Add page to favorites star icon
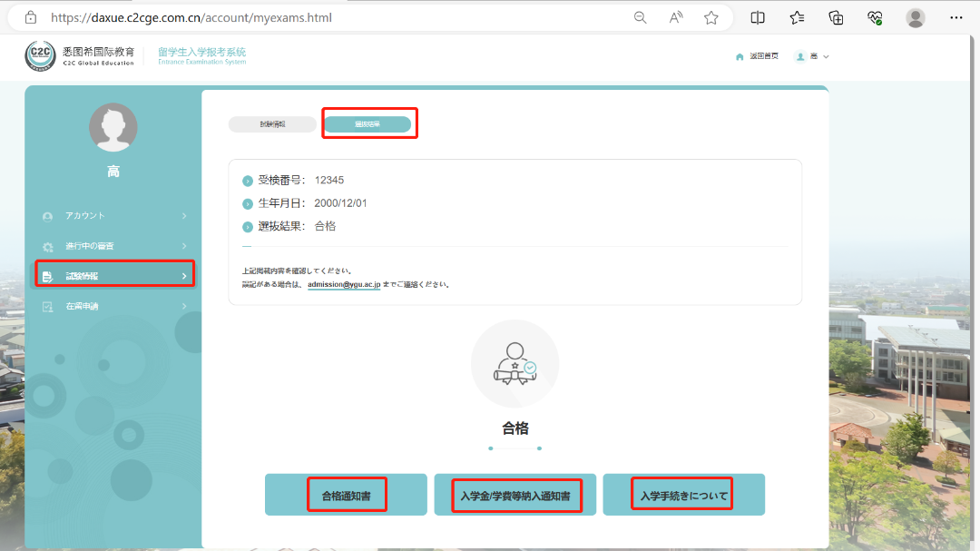Viewport: 980px width, 551px height. click(x=710, y=17)
